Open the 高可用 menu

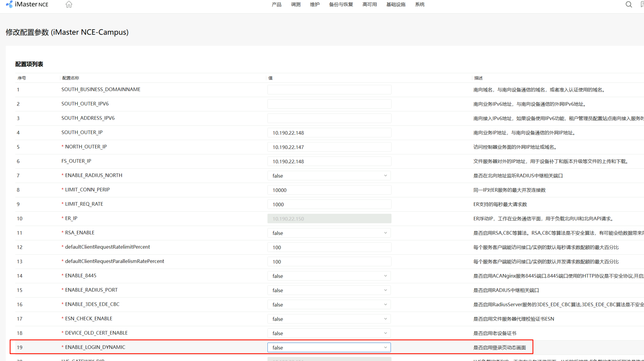pyautogui.click(x=370, y=5)
